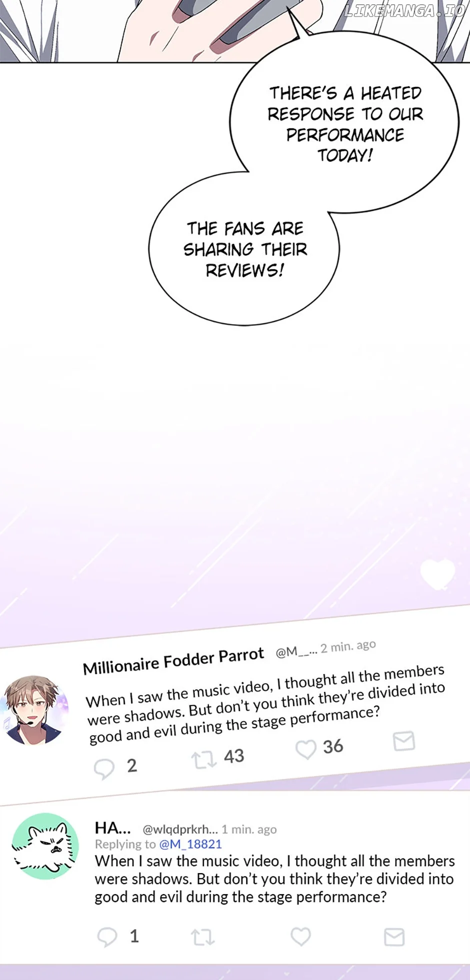Retweet the HA... reply post
Viewport: 470px width, 980px height.
[203, 937]
